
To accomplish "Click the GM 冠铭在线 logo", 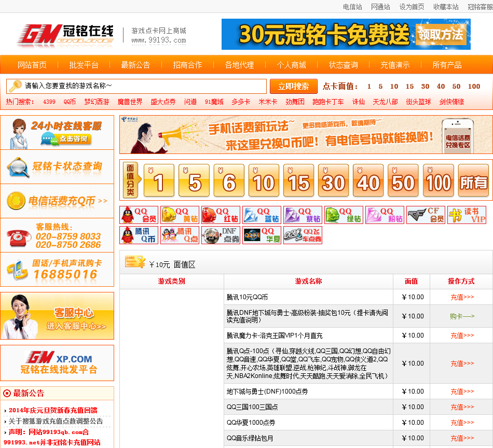I will 66,35.
